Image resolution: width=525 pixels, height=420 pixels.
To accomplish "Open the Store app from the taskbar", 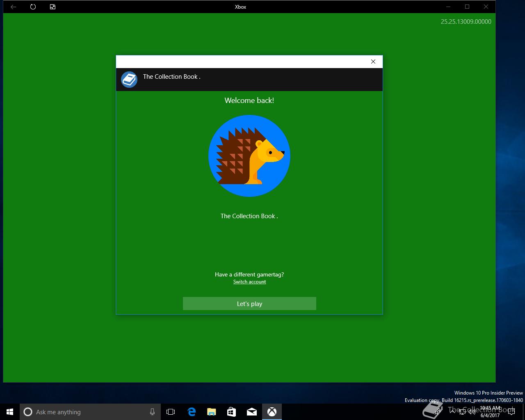I will pos(231,412).
